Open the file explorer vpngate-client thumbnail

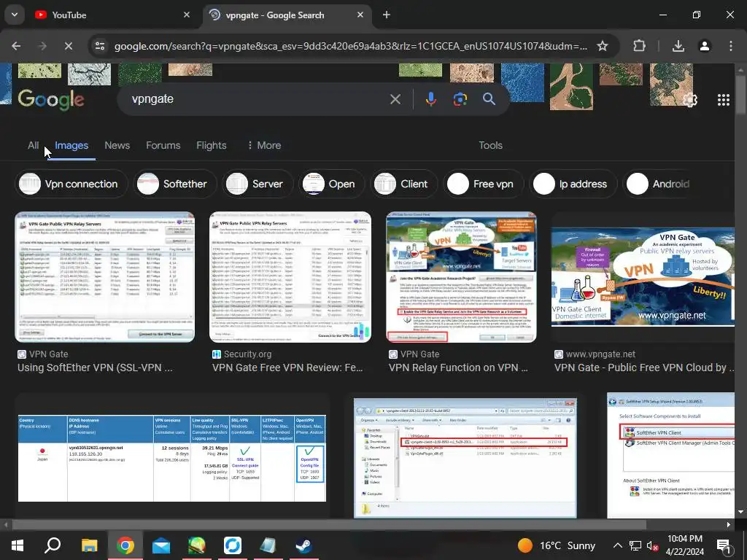465,458
